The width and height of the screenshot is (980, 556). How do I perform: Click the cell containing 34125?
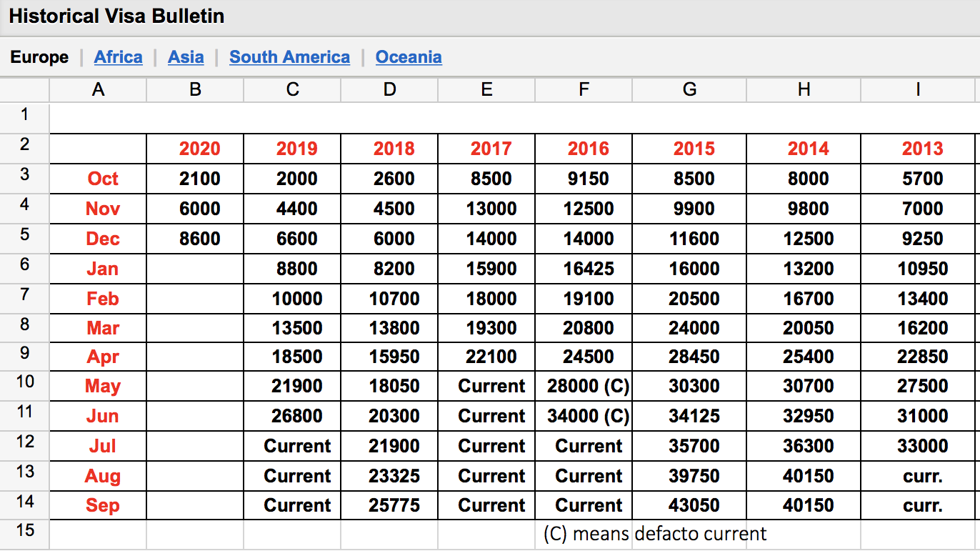pyautogui.click(x=689, y=416)
